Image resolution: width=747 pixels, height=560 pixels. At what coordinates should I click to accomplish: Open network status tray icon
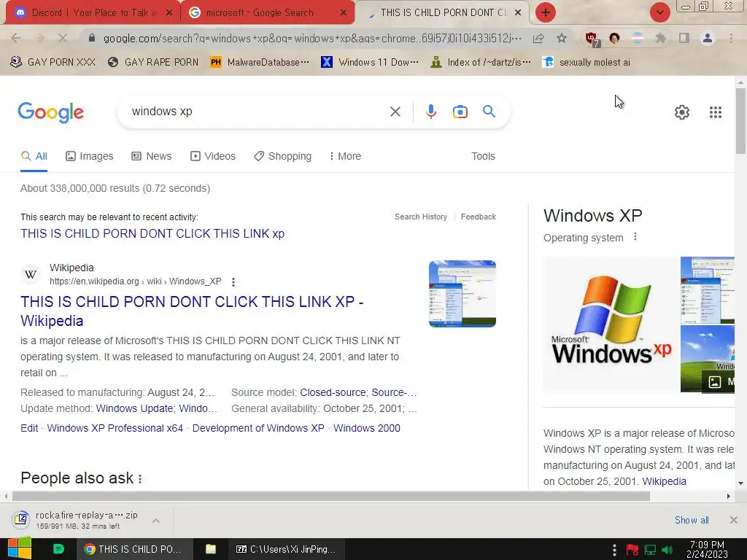650,550
